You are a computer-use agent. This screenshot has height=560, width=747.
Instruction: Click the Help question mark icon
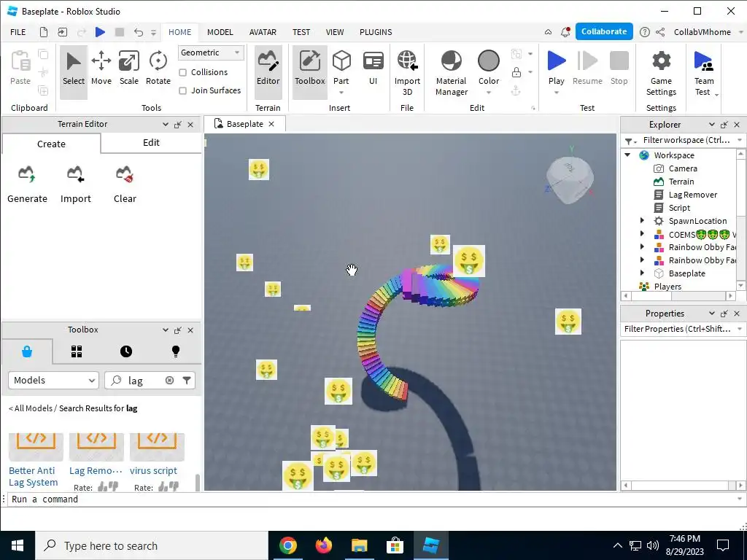[x=644, y=32]
